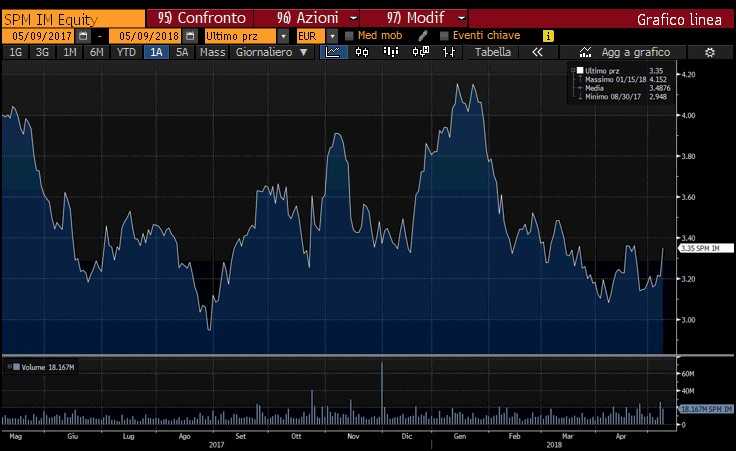
Task: Open the Giornaliero frequency dropdown
Action: (272, 52)
